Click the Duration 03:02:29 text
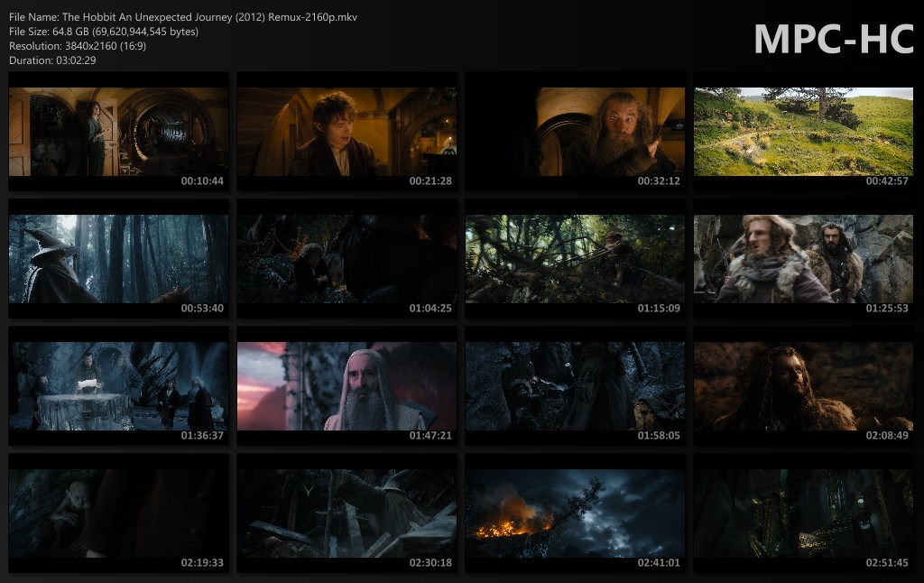 click(x=52, y=60)
